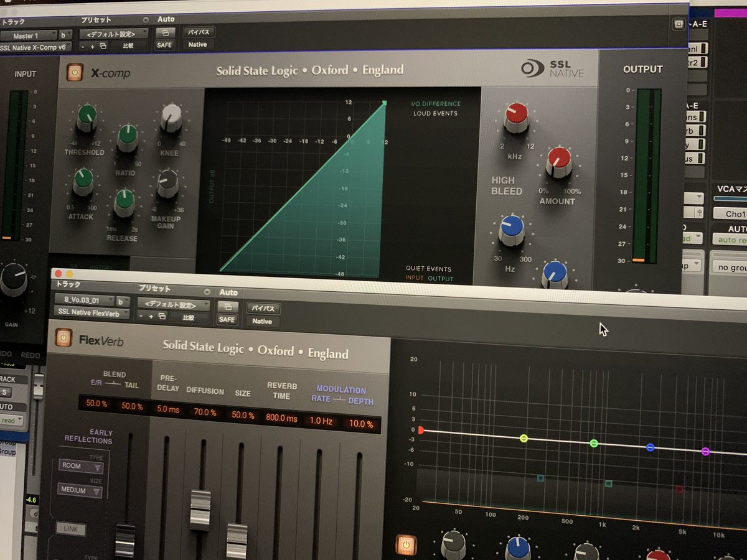Viewport: 747px width, 560px height.
Task: Click the lower blue knob under Hz
Action: pos(555,274)
